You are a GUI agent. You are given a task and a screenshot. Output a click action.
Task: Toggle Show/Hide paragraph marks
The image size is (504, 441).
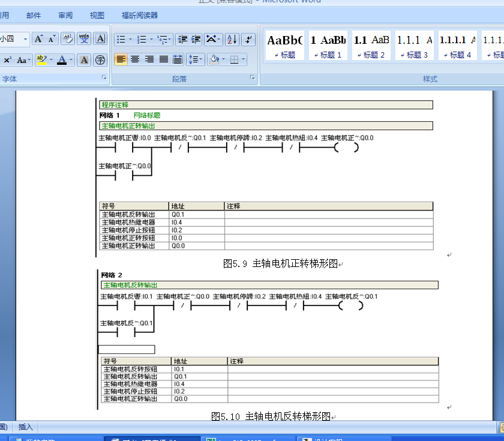(x=248, y=40)
